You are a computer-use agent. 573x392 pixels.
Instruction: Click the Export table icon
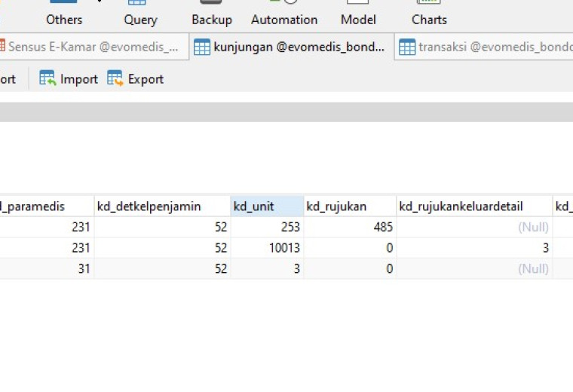click(x=115, y=78)
